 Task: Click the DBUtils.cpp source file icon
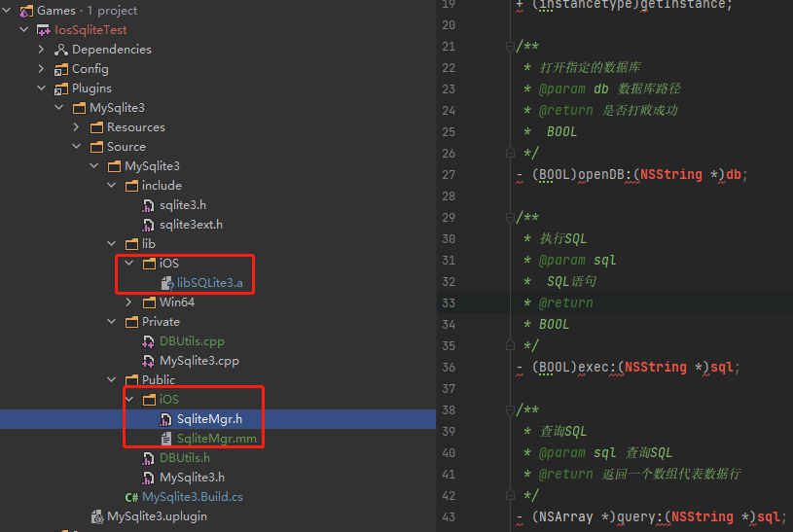click(149, 341)
